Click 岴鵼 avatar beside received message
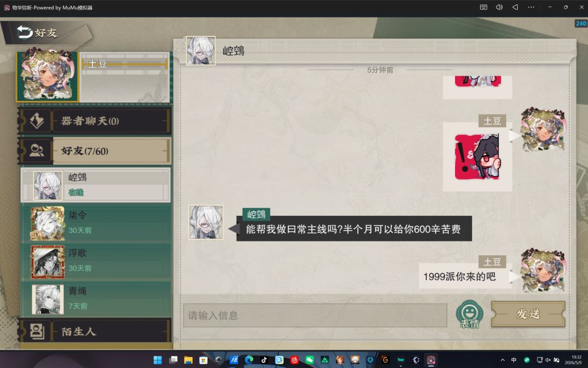 [x=206, y=222]
